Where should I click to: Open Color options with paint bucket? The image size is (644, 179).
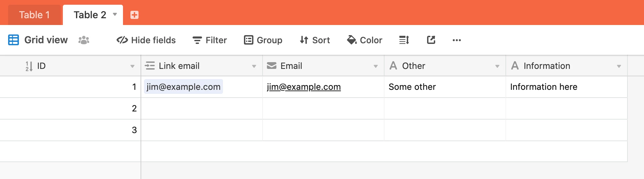pos(365,40)
